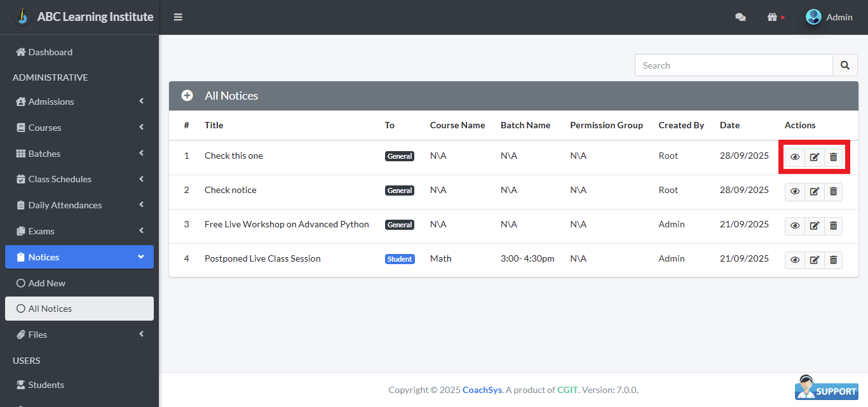Expand the Class Schedules submenu

tap(79, 179)
